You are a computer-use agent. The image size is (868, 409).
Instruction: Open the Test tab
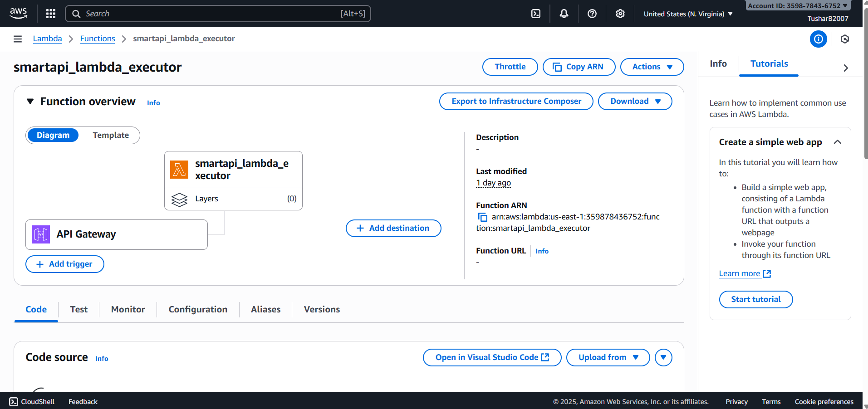tap(79, 309)
